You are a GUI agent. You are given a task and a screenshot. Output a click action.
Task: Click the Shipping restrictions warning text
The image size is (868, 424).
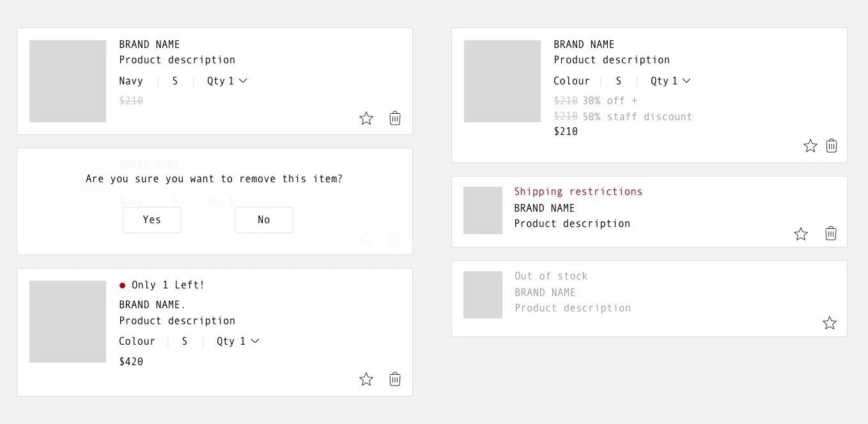pos(578,192)
